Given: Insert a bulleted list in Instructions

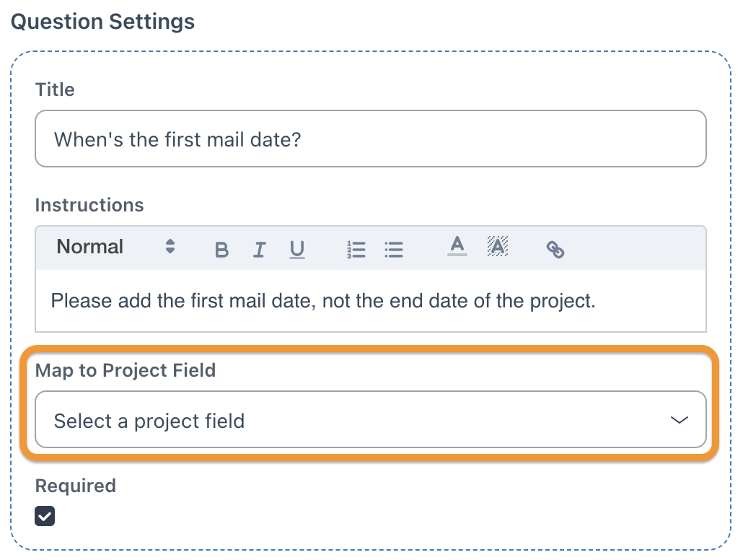Looking at the screenshot, I should coord(393,250).
